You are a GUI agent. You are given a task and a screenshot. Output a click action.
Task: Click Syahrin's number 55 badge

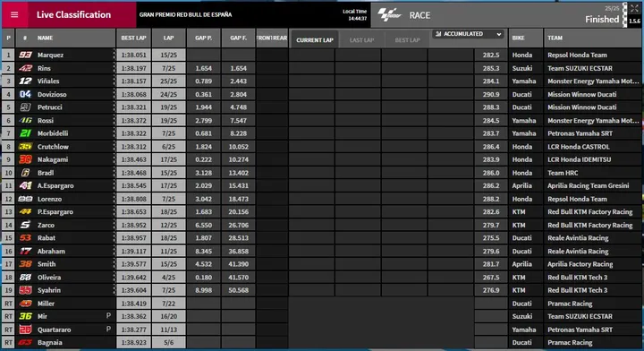pyautogui.click(x=25, y=290)
